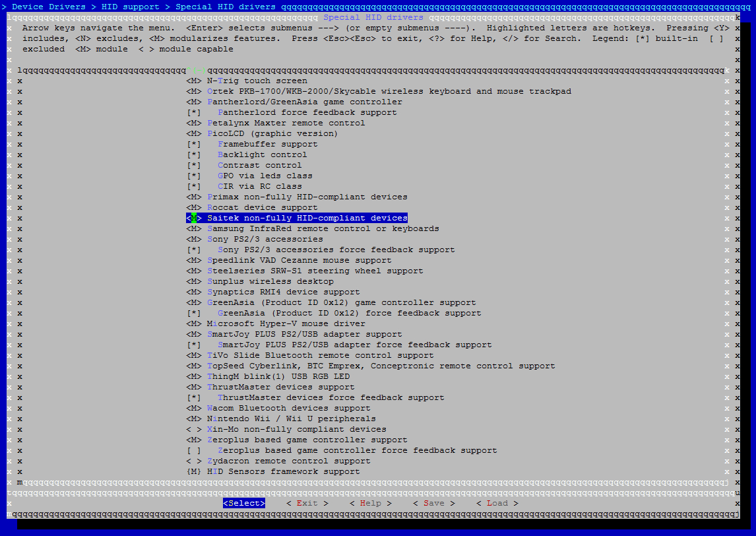Image resolution: width=756 pixels, height=536 pixels.
Task: Toggle ThrustMaster force feedback support checkbox
Action: point(194,398)
